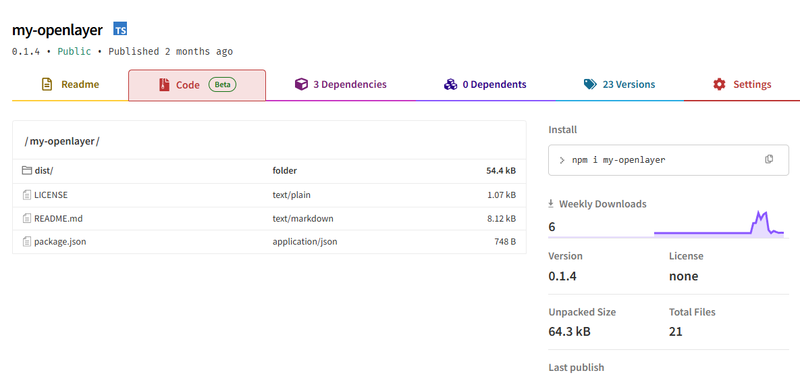This screenshot has height=377, width=800.
Task: Click the 54.4 kB dist size
Action: 501,170
